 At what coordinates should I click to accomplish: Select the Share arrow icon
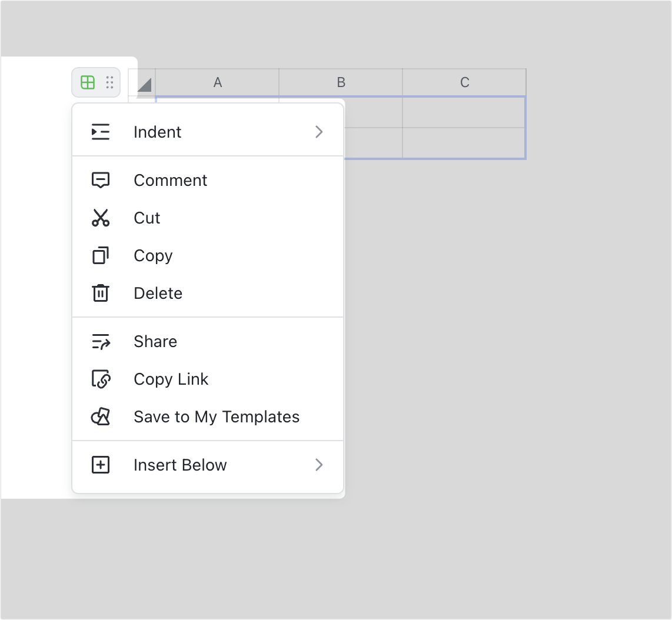(101, 341)
